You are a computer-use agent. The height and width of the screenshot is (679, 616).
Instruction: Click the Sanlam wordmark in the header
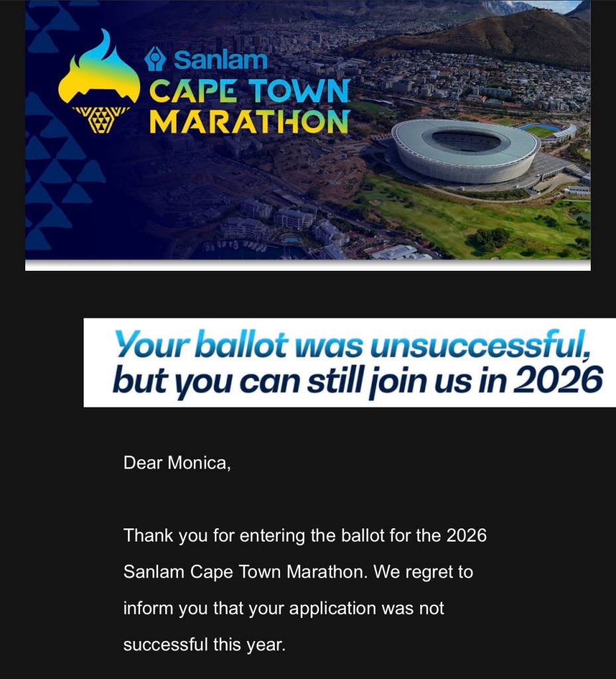[220, 60]
